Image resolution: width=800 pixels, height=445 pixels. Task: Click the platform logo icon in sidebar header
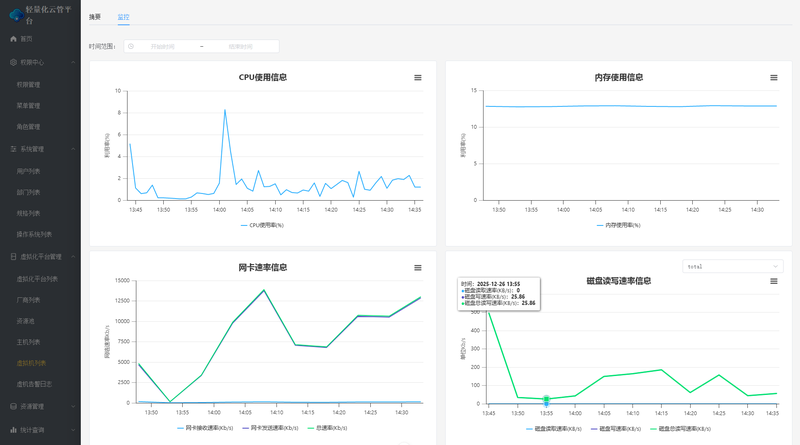coord(14,15)
